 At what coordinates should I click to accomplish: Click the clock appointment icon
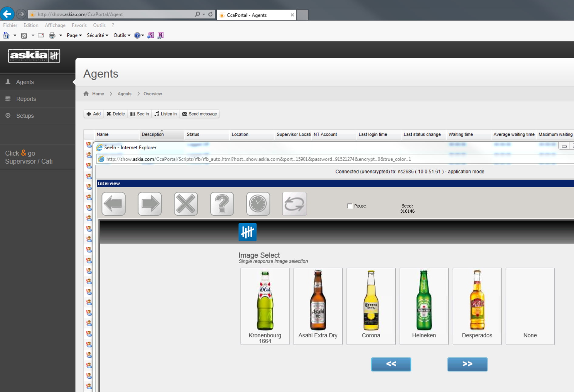point(258,204)
